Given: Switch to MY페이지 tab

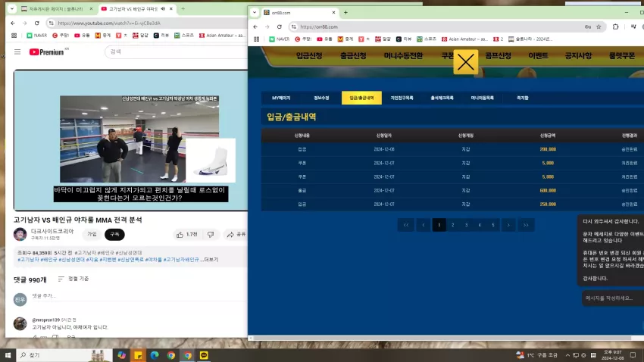Looking at the screenshot, I should (x=281, y=98).
